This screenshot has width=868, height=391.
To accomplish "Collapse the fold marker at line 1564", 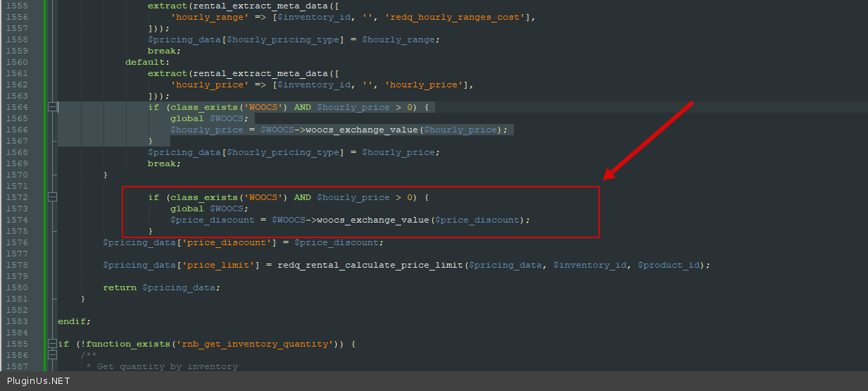I will pyautogui.click(x=52, y=107).
